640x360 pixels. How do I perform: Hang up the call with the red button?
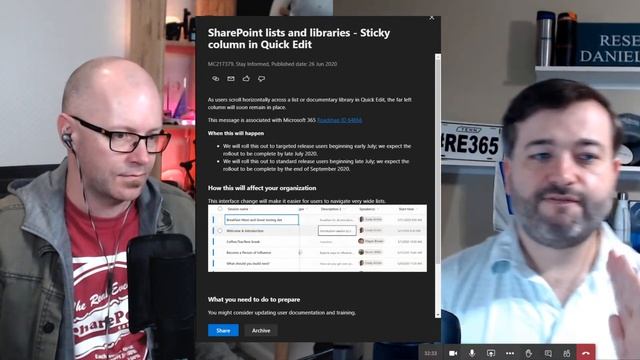(586, 353)
